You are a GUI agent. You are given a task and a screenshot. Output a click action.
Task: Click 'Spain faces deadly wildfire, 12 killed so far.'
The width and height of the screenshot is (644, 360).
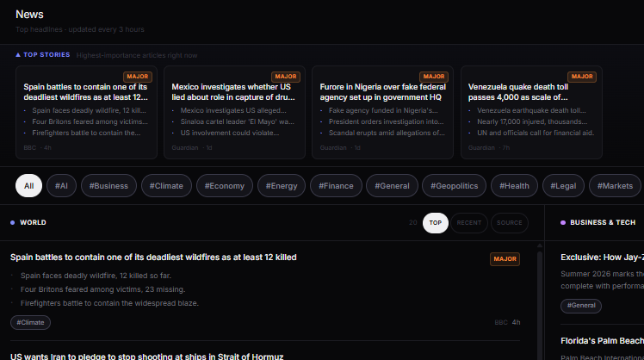pos(96,276)
